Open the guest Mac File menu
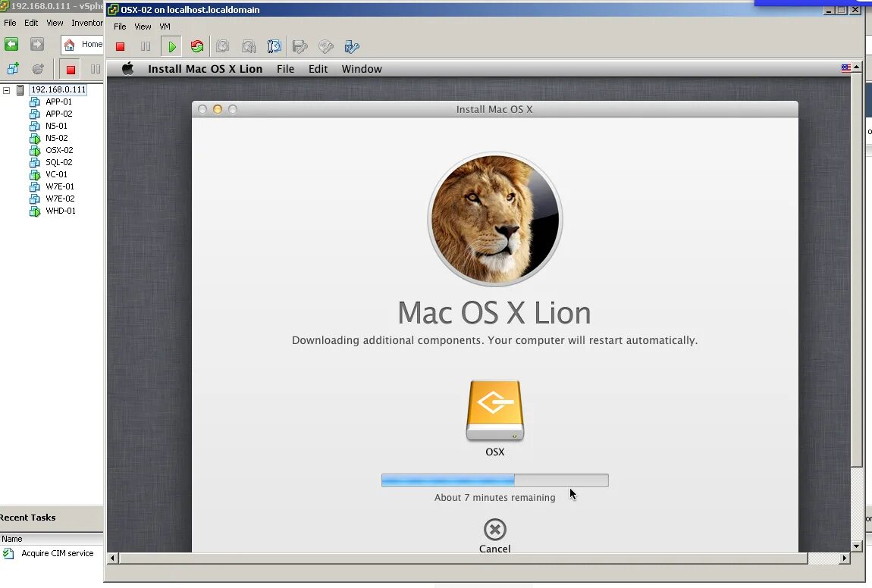 285,69
